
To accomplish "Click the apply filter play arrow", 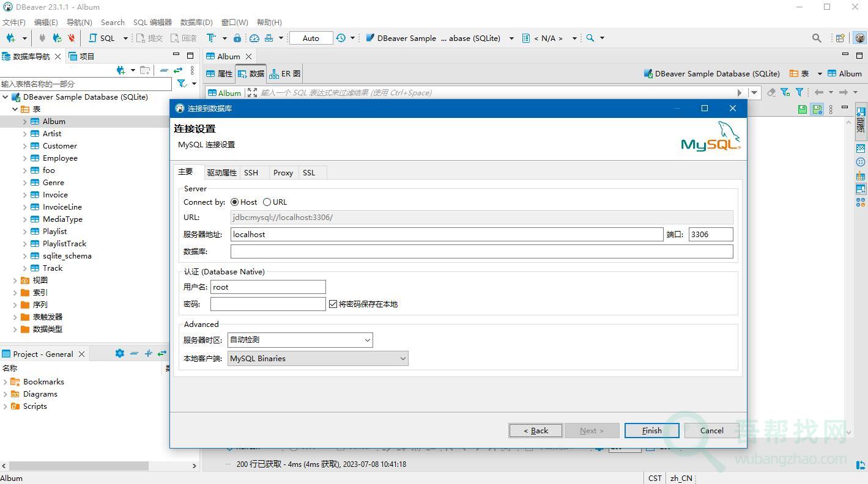I will [740, 93].
